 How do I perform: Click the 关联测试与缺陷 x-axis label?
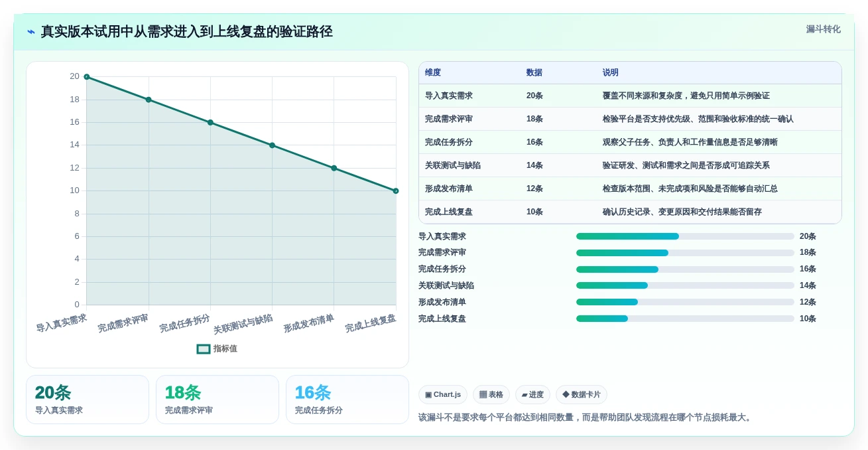(243, 324)
